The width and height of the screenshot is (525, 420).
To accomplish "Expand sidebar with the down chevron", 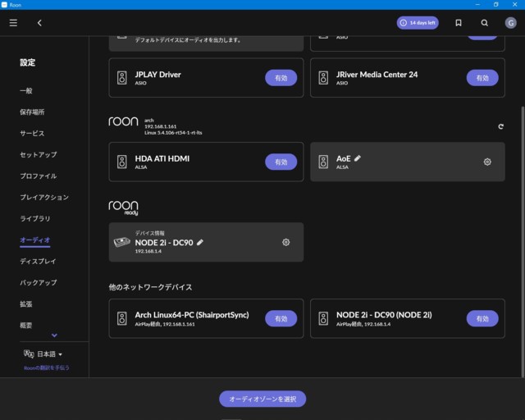I will (x=54, y=335).
